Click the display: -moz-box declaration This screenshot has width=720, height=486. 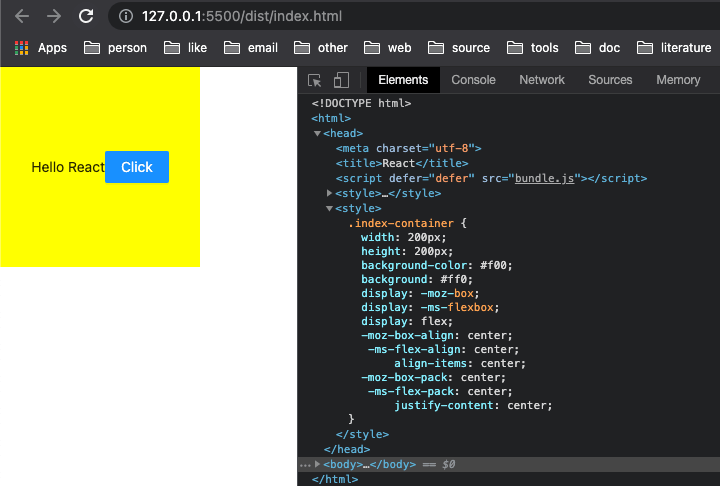tap(420, 294)
